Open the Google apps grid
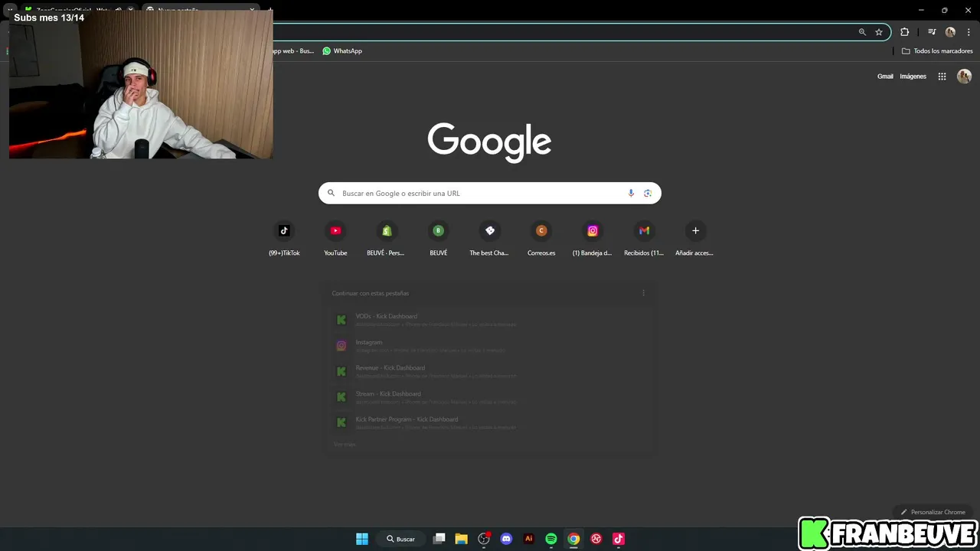 [942, 77]
